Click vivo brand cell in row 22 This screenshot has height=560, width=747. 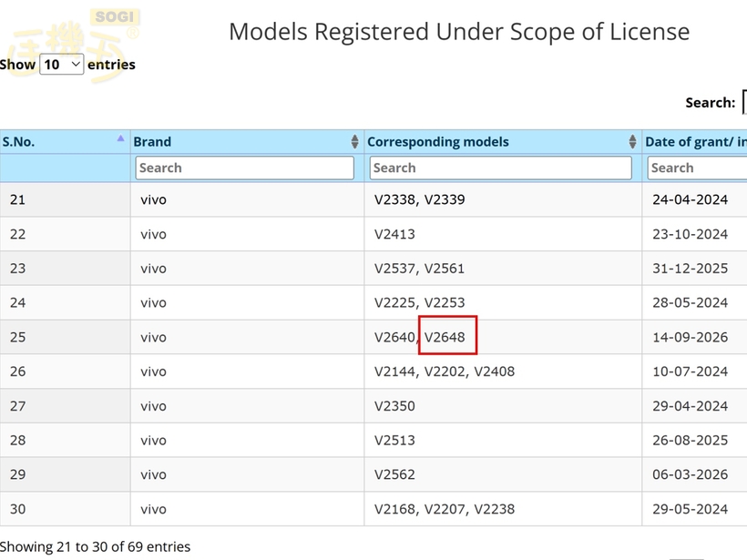click(x=247, y=234)
